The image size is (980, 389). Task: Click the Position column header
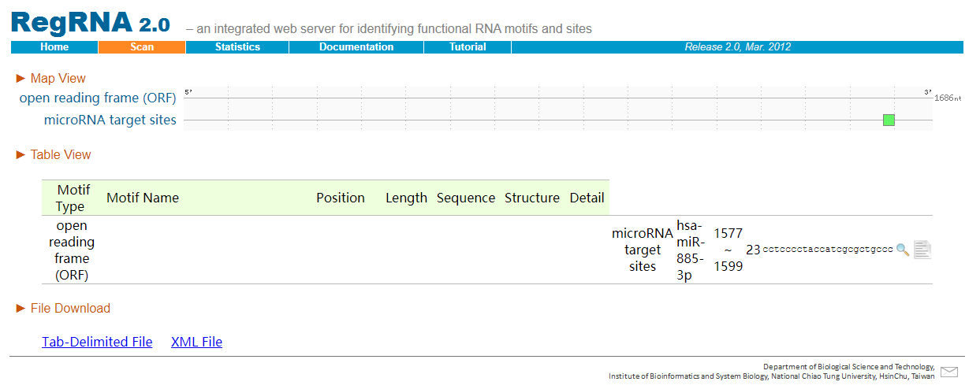coord(341,198)
